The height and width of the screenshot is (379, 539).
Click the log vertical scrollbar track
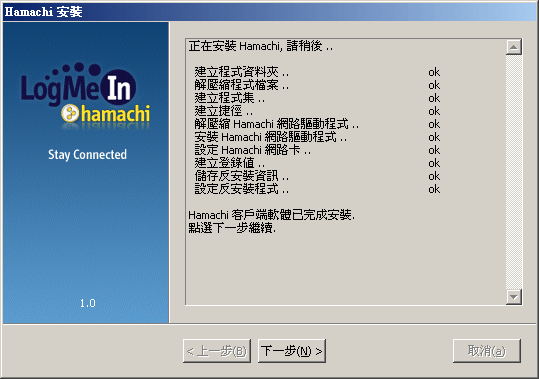514,172
